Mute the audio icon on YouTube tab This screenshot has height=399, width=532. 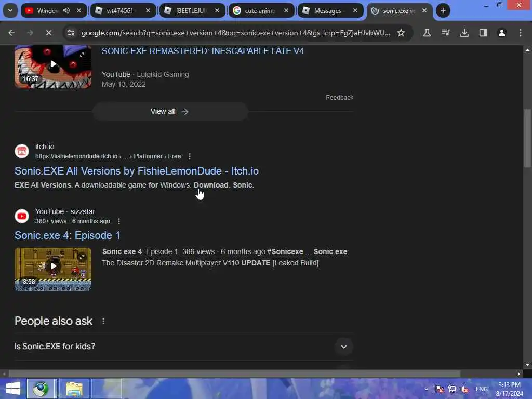(66, 10)
